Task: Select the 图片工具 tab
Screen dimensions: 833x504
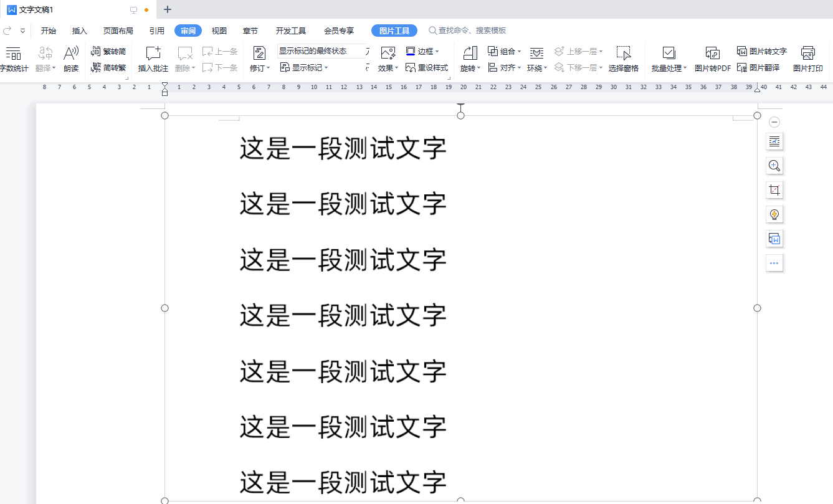Action: click(x=394, y=31)
